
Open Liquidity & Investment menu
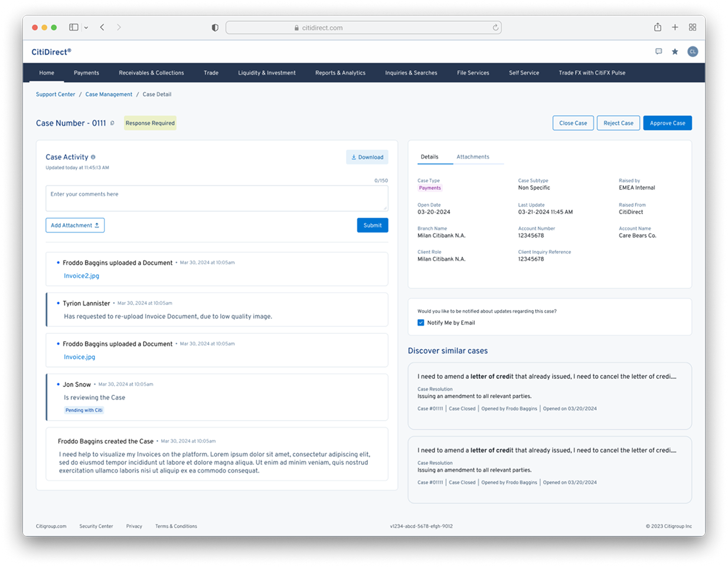267,73
